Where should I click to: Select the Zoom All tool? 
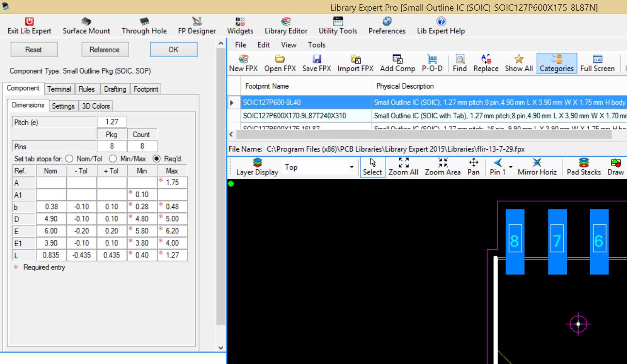coord(403,163)
